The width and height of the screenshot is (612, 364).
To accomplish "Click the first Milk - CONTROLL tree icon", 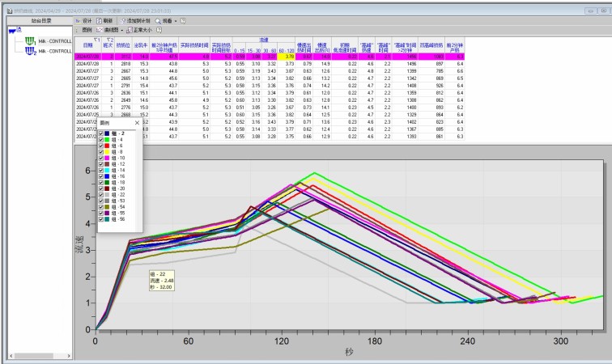I will point(31,40).
